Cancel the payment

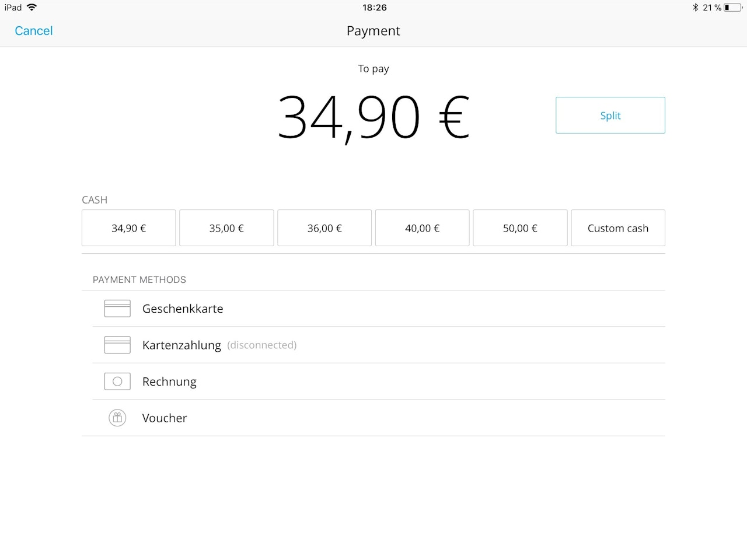[34, 31]
